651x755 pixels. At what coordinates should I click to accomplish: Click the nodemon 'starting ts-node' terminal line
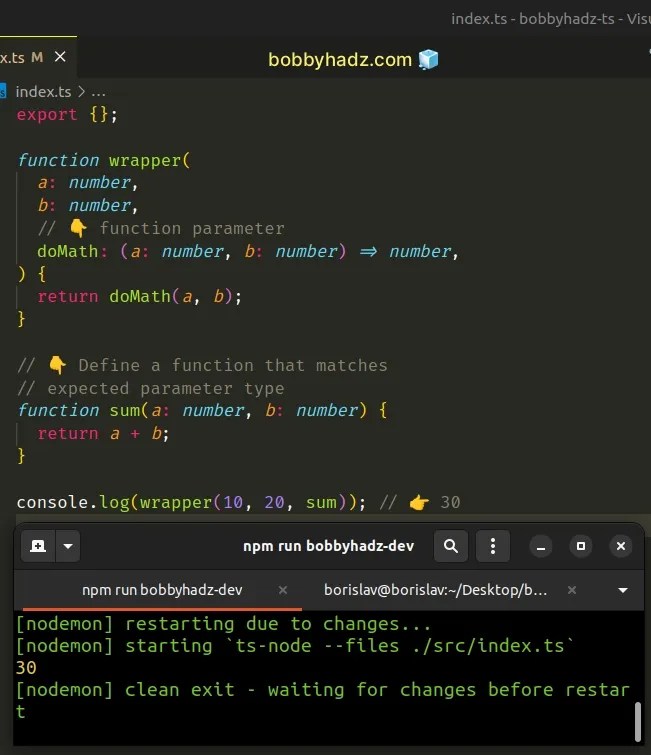[295, 646]
